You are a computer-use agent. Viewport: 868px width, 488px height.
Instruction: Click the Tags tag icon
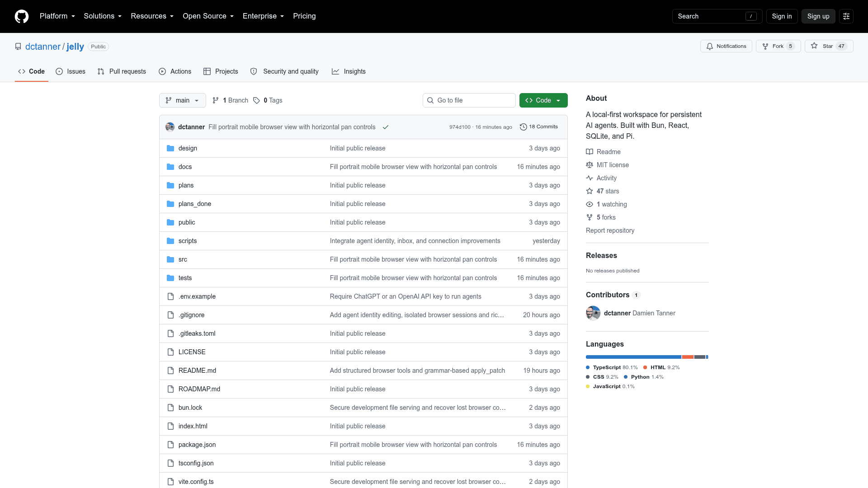coord(256,100)
